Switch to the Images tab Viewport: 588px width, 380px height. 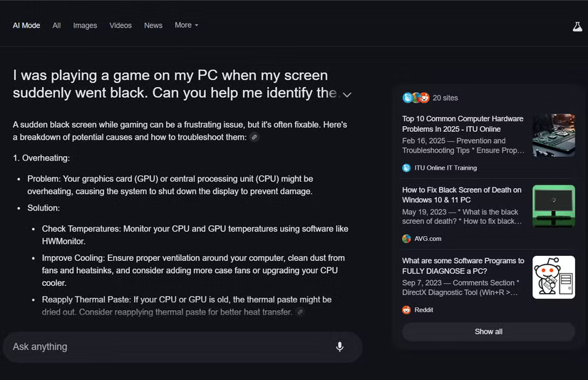pos(85,26)
